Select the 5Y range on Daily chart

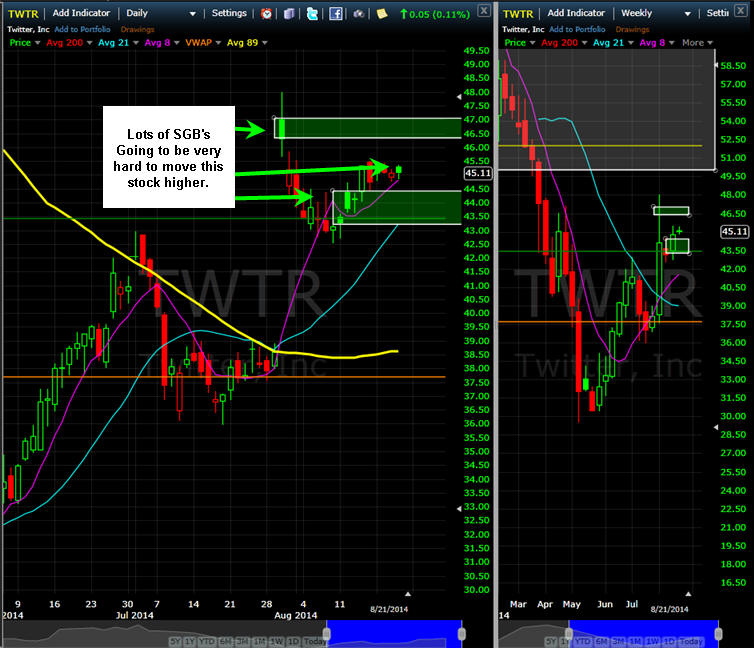coord(175,641)
